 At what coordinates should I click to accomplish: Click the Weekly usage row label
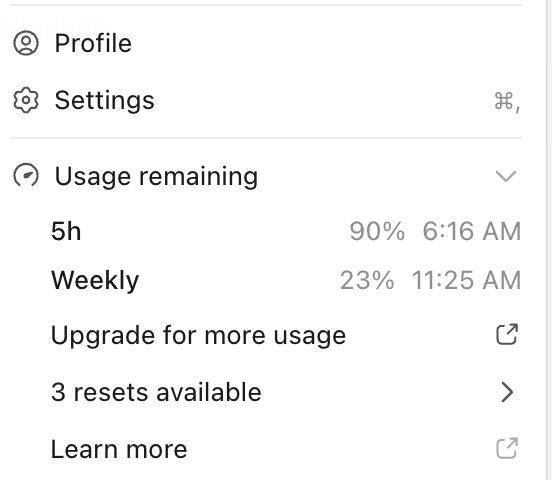[x=95, y=281]
